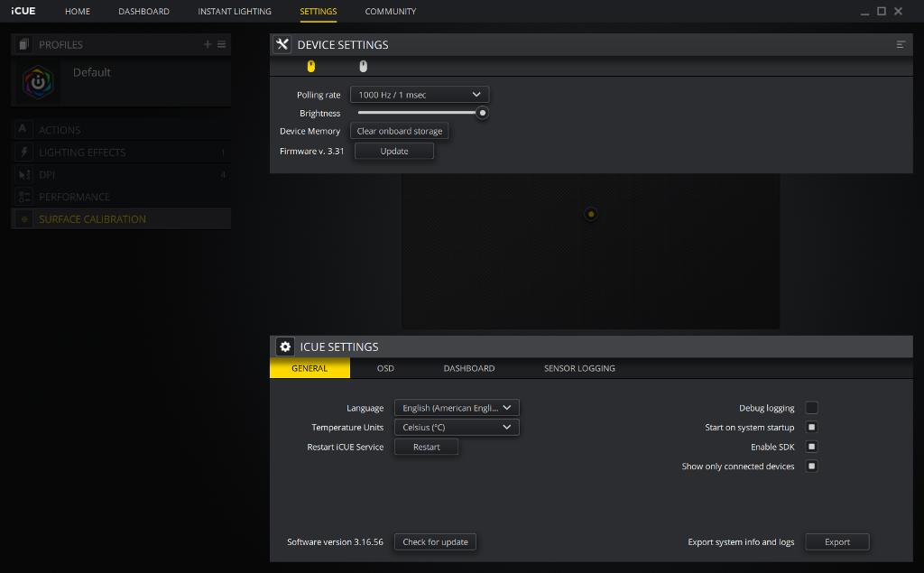
Task: Click the Brightness slider handle
Action: (x=483, y=113)
